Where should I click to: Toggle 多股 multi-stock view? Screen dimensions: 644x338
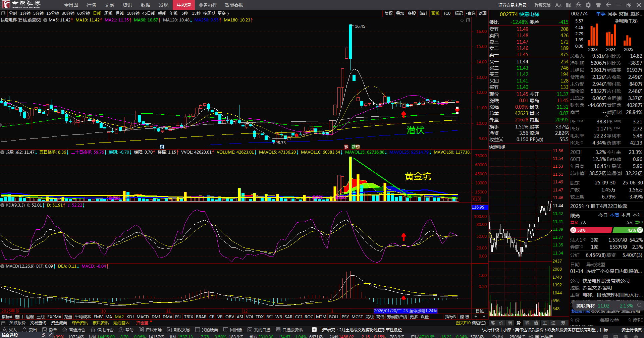412,13
